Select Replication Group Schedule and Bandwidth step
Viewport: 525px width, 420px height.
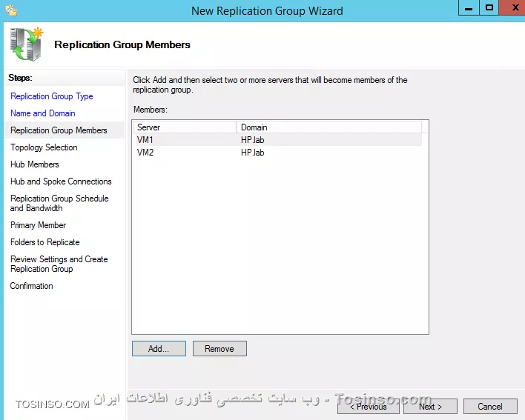point(59,203)
